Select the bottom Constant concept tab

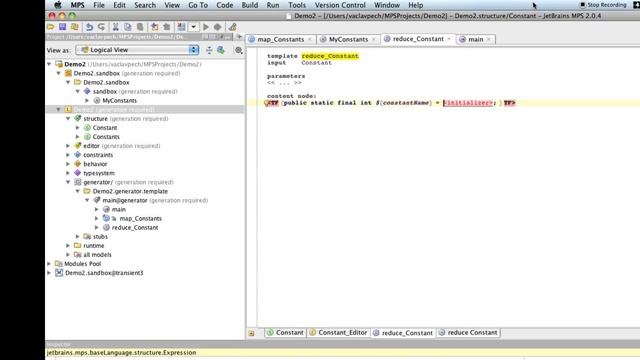[x=285, y=333]
